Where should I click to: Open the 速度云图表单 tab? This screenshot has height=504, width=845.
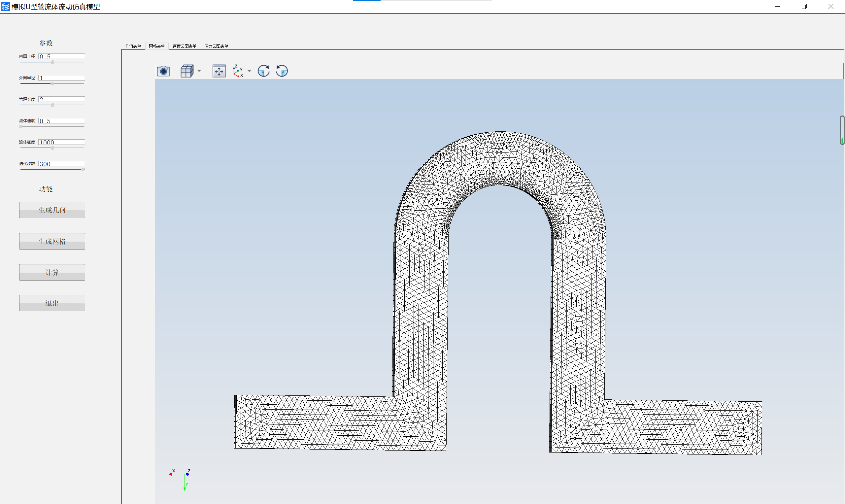[x=185, y=46]
